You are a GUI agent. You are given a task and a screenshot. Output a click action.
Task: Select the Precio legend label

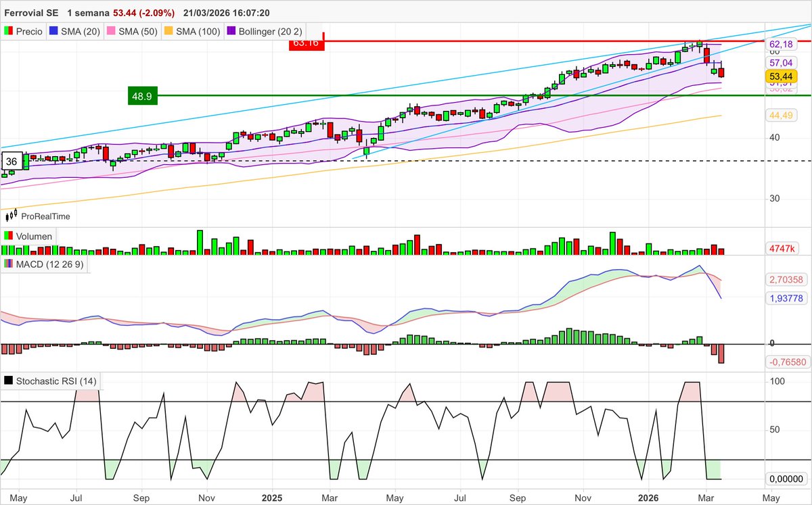(29, 31)
